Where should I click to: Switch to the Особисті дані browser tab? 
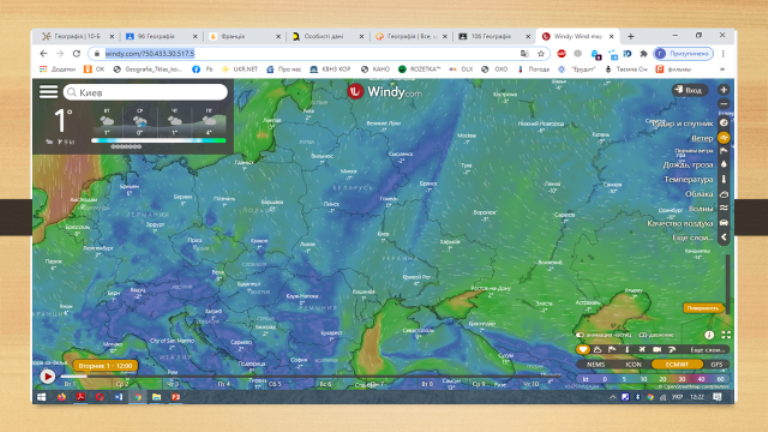(x=328, y=36)
